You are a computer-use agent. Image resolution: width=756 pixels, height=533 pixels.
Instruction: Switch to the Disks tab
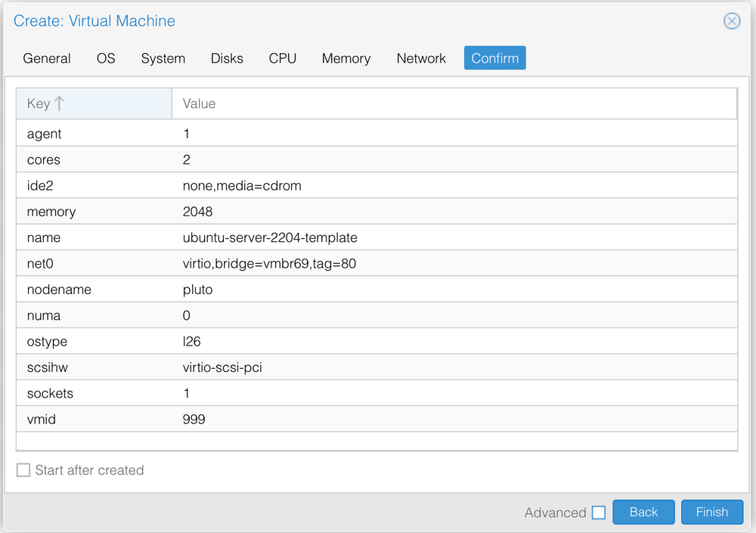227,57
